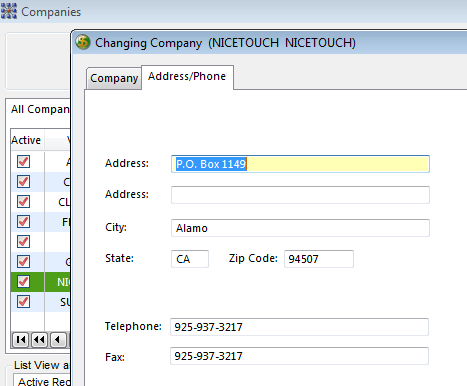Click the empty second Address field

click(300, 195)
